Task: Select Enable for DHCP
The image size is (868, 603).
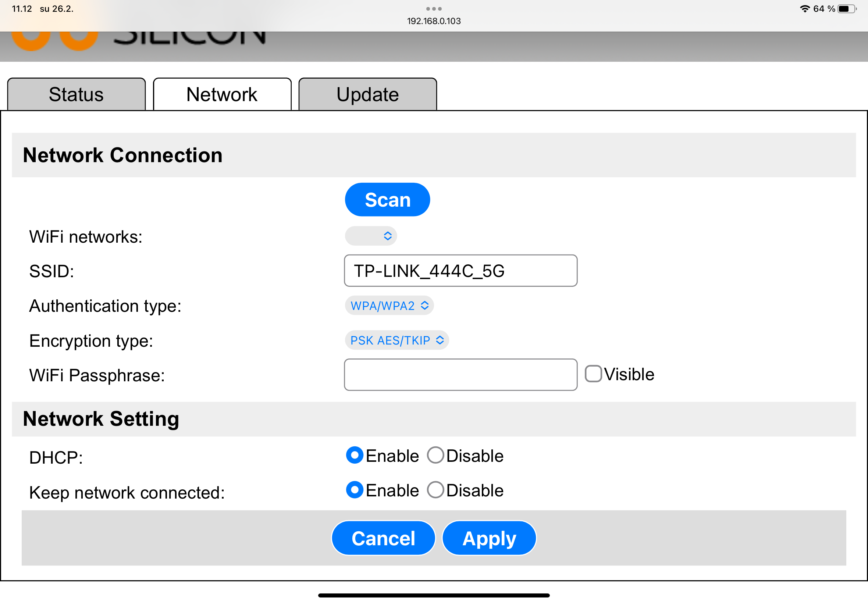Action: [355, 455]
